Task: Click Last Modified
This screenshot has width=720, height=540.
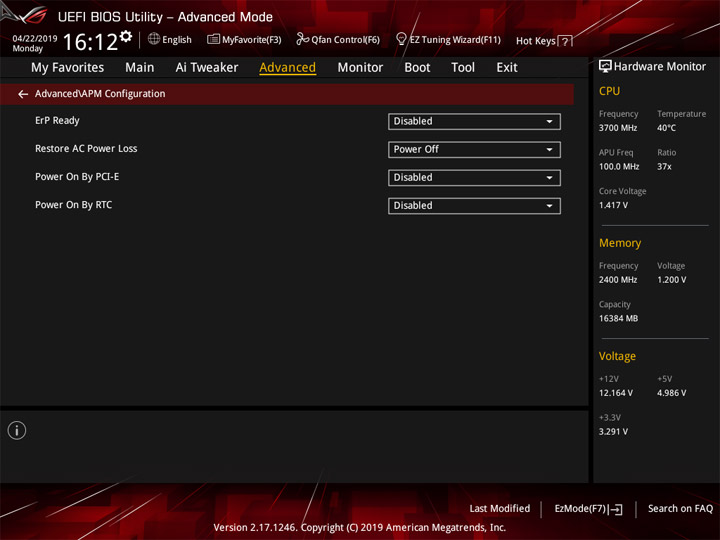Action: click(x=500, y=508)
